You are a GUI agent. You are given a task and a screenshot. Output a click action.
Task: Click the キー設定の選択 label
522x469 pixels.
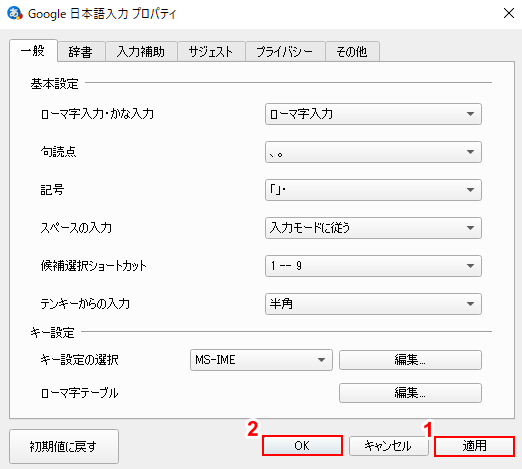click(79, 360)
